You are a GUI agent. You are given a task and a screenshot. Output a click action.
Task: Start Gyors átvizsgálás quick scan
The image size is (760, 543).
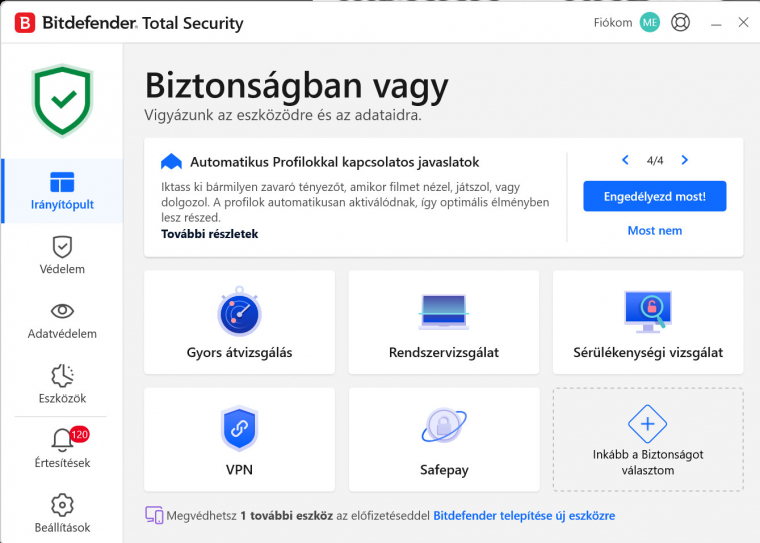(x=239, y=322)
